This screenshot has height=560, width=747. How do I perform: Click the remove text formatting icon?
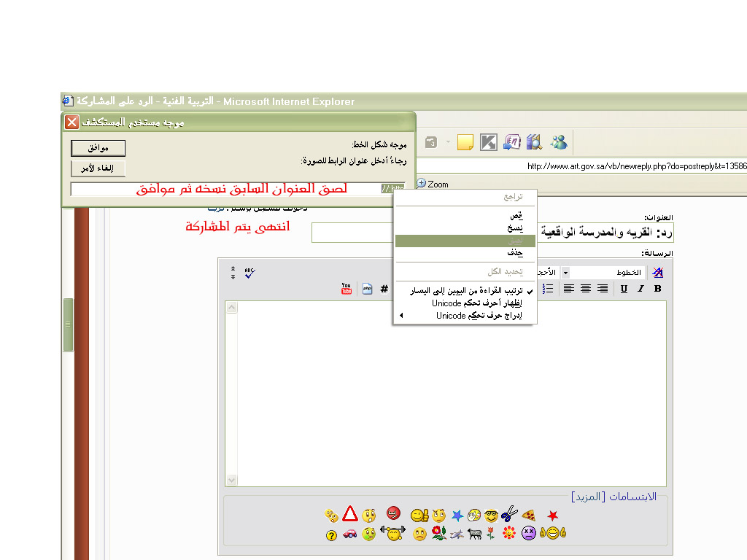(657, 272)
